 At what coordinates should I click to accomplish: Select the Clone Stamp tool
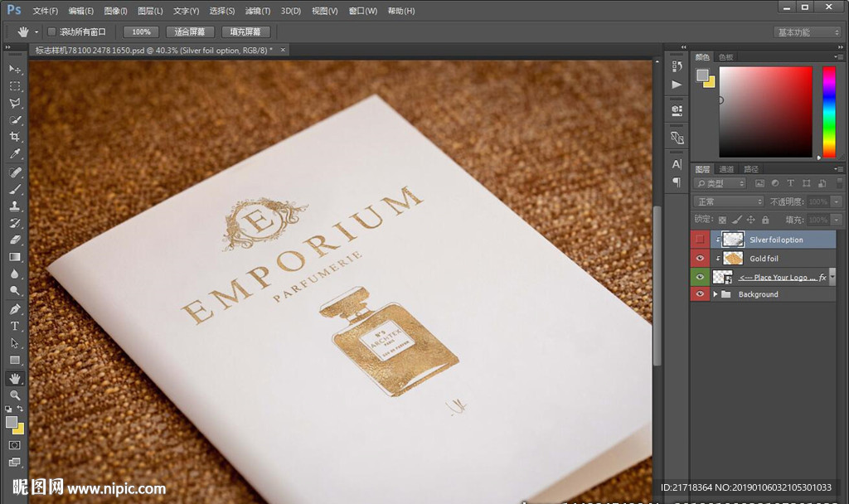coord(15,206)
